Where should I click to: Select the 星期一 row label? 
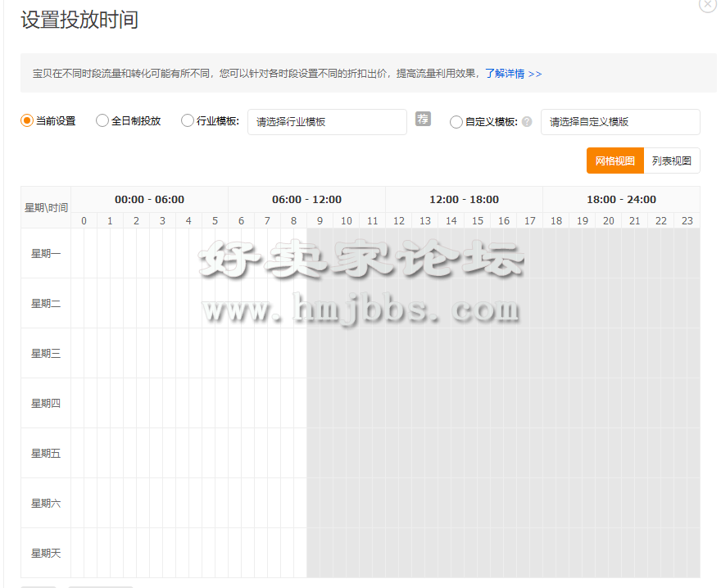[x=46, y=254]
